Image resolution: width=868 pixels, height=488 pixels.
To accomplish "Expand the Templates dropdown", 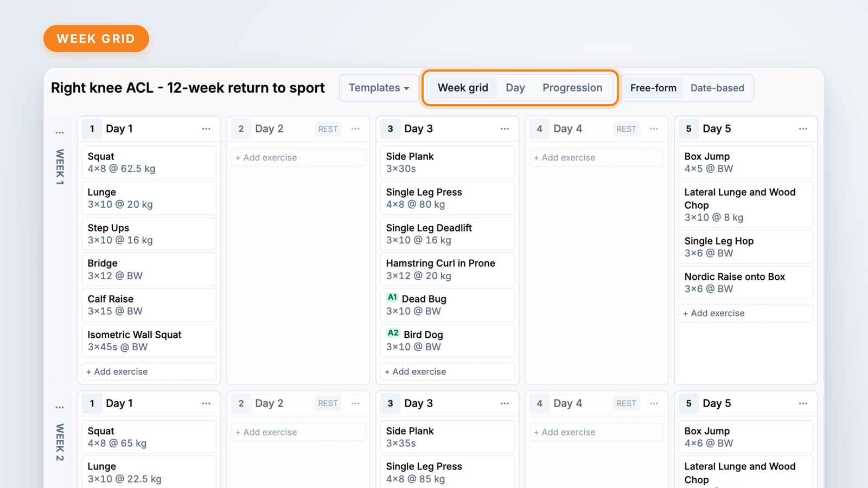I will (x=379, y=88).
